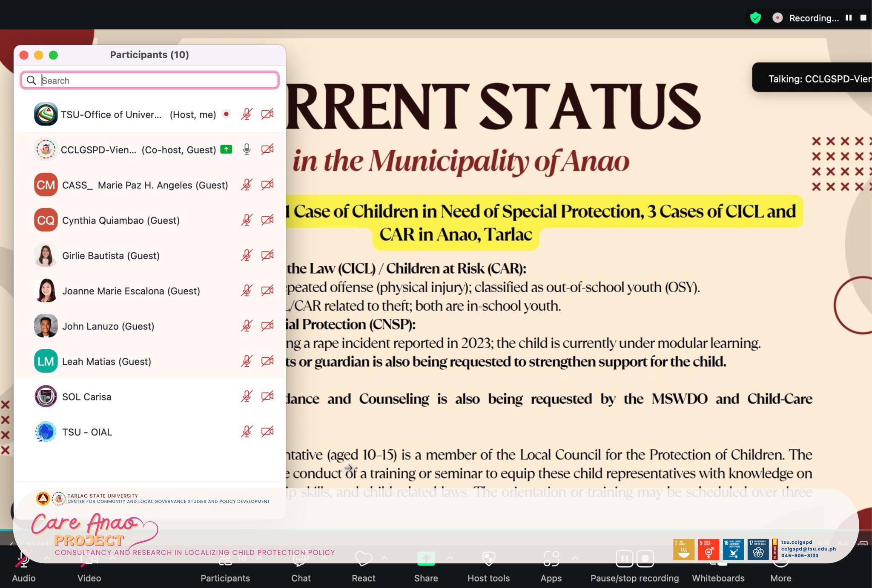Expand the Video options chevron
This screenshot has width=872, height=588.
pos(113,558)
